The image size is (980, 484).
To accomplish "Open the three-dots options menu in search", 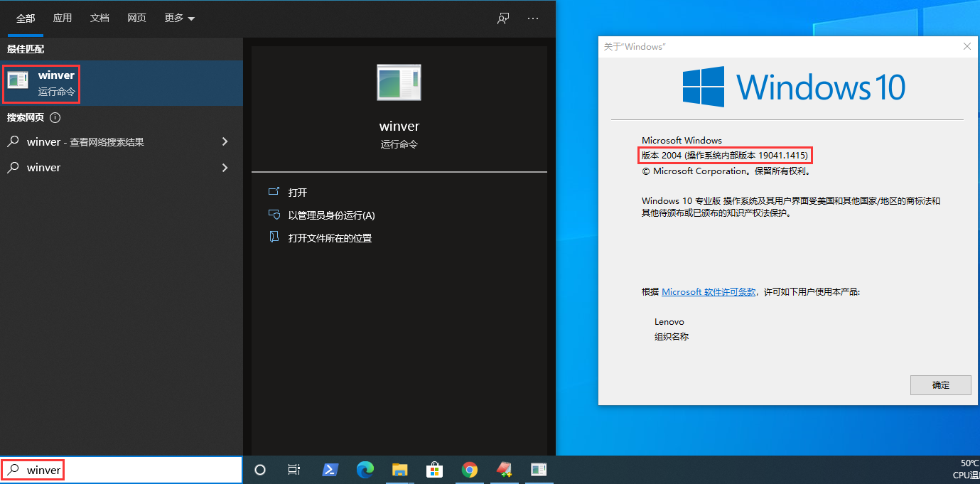I will click(533, 18).
